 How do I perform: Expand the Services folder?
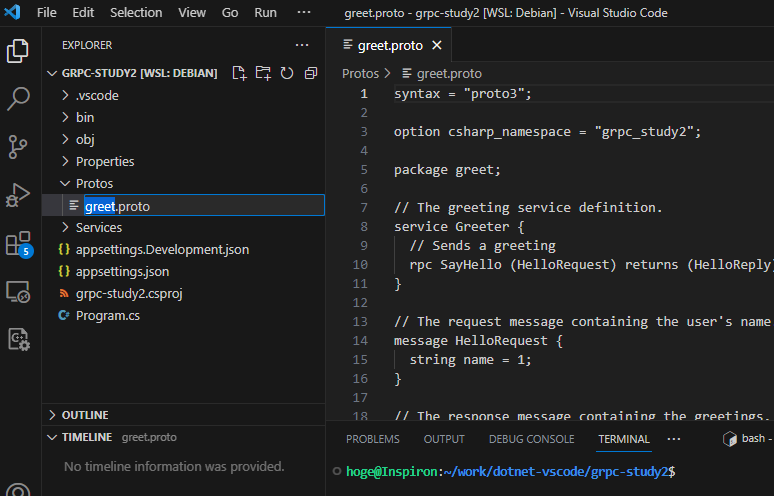(98, 227)
